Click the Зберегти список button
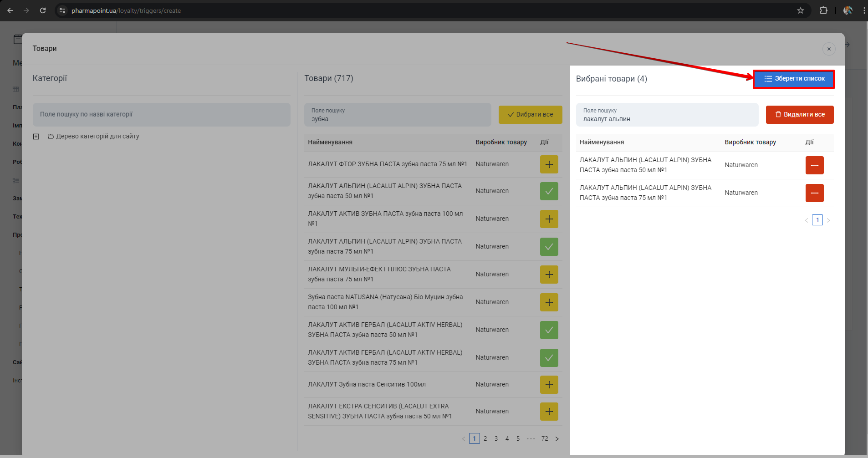Screen dimensions: 868x458 point(794,79)
